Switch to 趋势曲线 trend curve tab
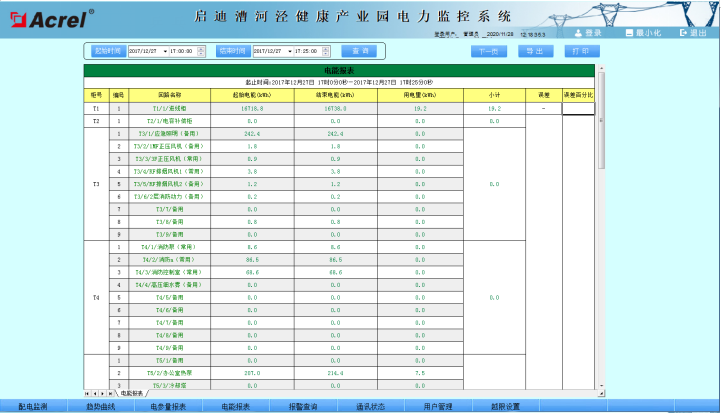 coord(101,406)
